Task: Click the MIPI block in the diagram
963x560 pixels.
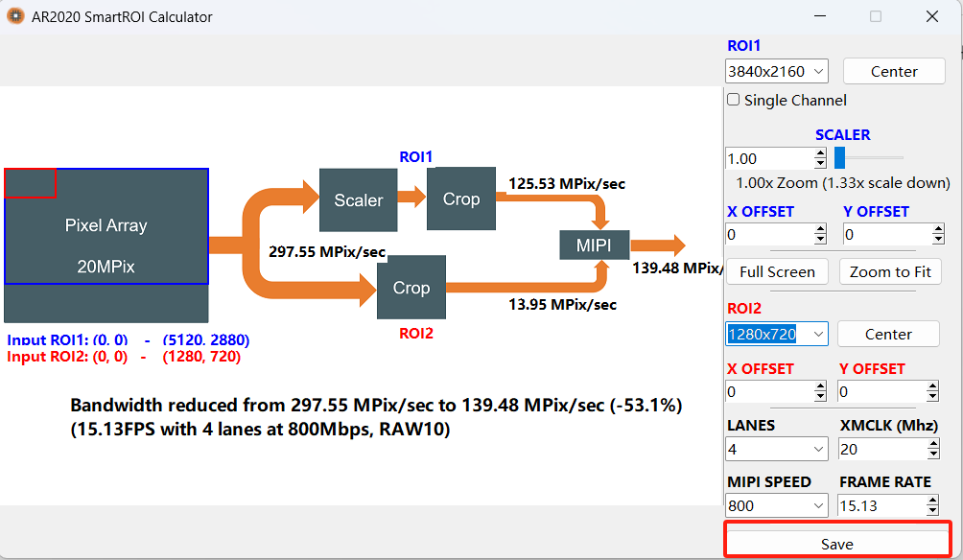Action: click(594, 245)
